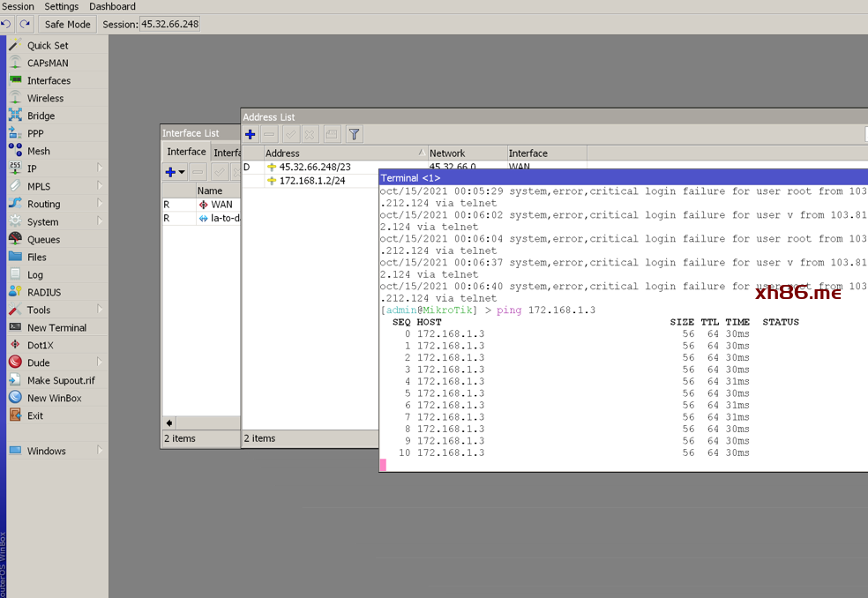Add new address with plus icon

pyautogui.click(x=251, y=135)
